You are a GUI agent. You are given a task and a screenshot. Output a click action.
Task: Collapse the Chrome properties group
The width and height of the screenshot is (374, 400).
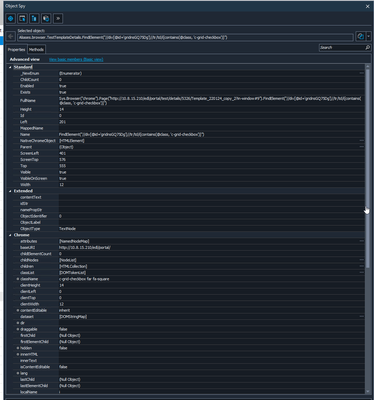point(10,235)
